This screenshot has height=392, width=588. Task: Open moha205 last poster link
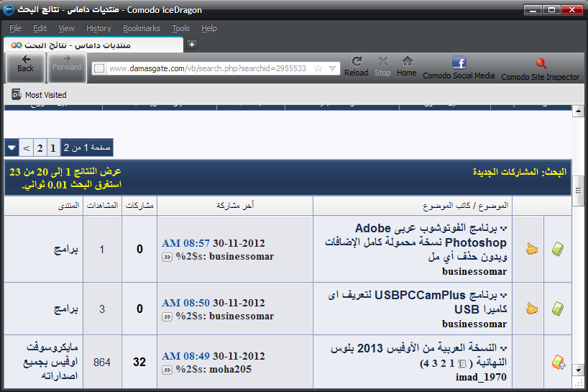pos(230,370)
